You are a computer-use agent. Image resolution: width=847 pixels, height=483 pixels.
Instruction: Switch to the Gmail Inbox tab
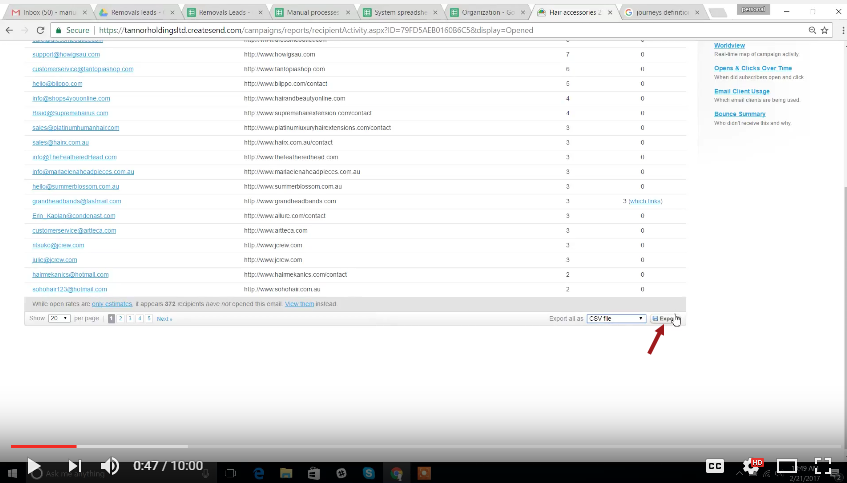[x=45, y=12]
